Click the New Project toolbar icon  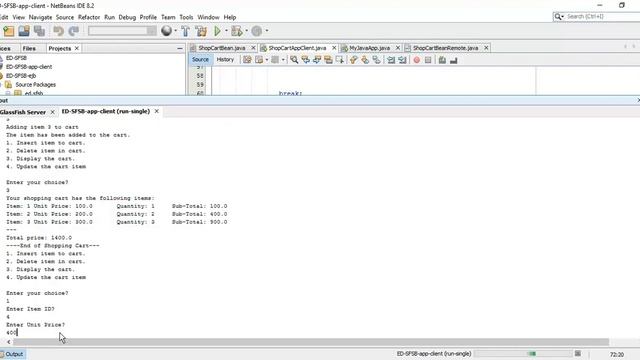[9, 31]
